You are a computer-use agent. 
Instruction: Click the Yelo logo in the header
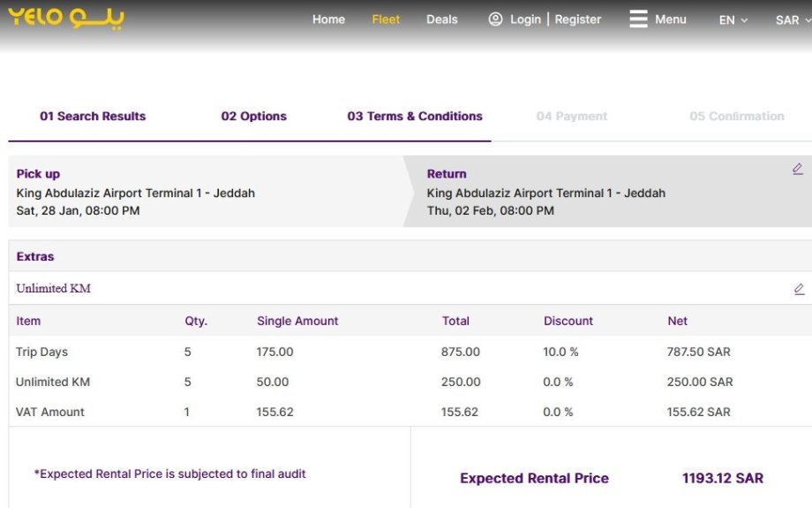pos(66,18)
